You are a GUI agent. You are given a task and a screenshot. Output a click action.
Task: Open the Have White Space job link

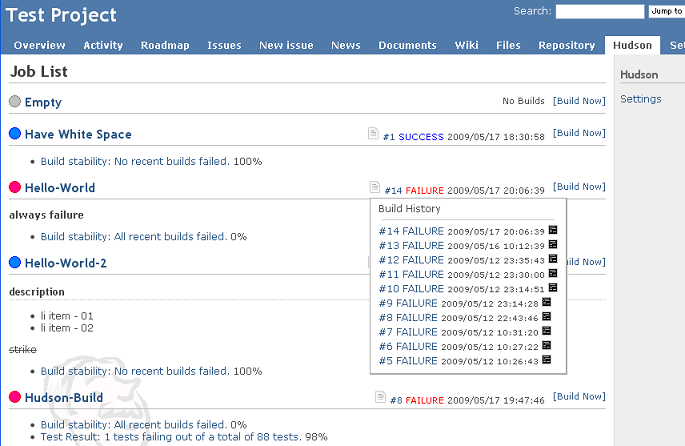click(78, 134)
